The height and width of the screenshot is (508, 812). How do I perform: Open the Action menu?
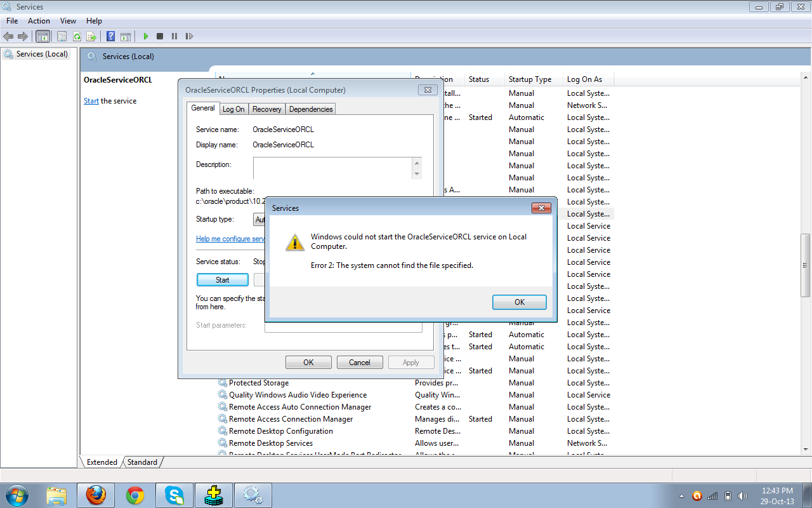point(39,21)
